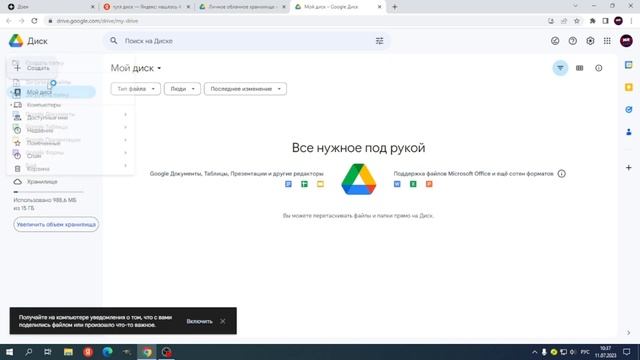Collapse side panel arrow at bottom right
Image resolution: width=640 pixels, height=360 pixels.
click(x=629, y=333)
